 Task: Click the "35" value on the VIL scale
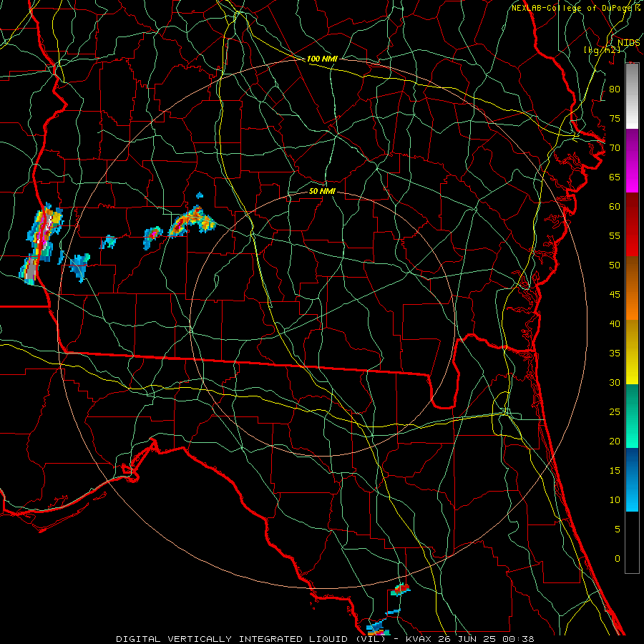tap(615, 353)
